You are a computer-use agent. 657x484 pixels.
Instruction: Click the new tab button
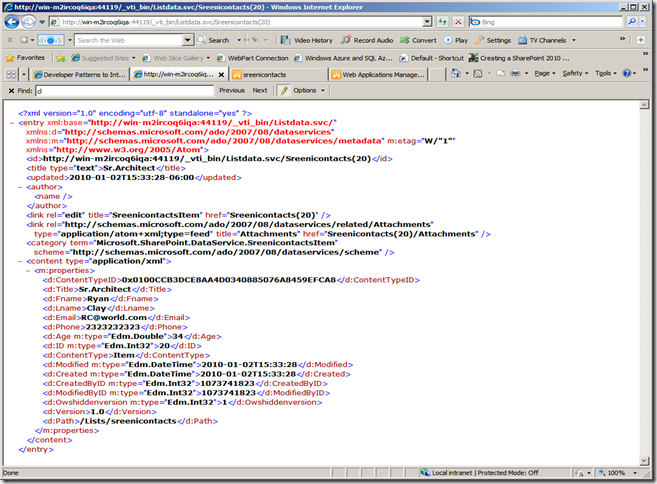[x=437, y=75]
